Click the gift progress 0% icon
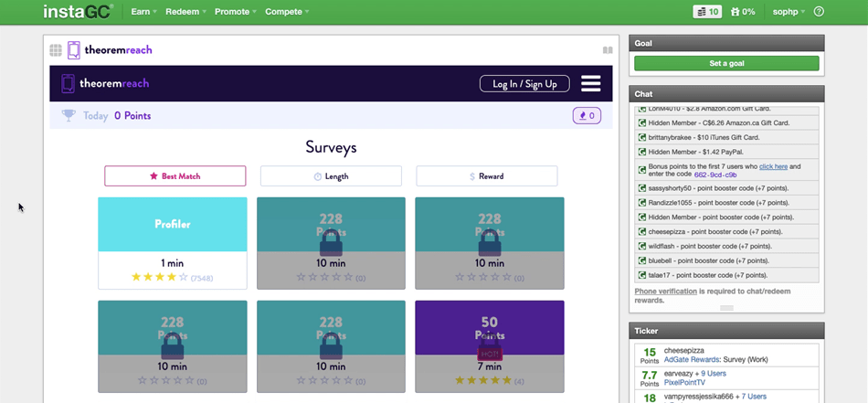This screenshot has height=403, width=868. [x=743, y=12]
